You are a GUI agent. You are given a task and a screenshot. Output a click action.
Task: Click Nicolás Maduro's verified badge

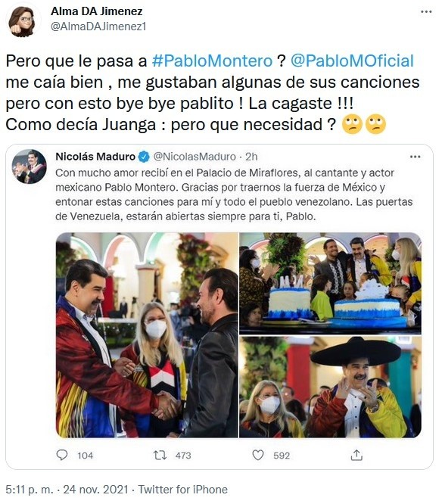click(x=144, y=157)
